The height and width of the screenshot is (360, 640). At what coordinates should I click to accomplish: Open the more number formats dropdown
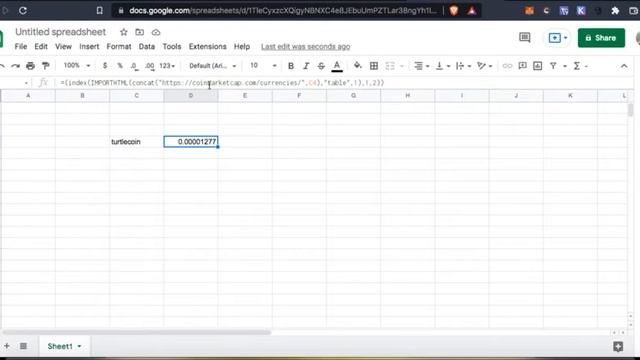(167, 66)
